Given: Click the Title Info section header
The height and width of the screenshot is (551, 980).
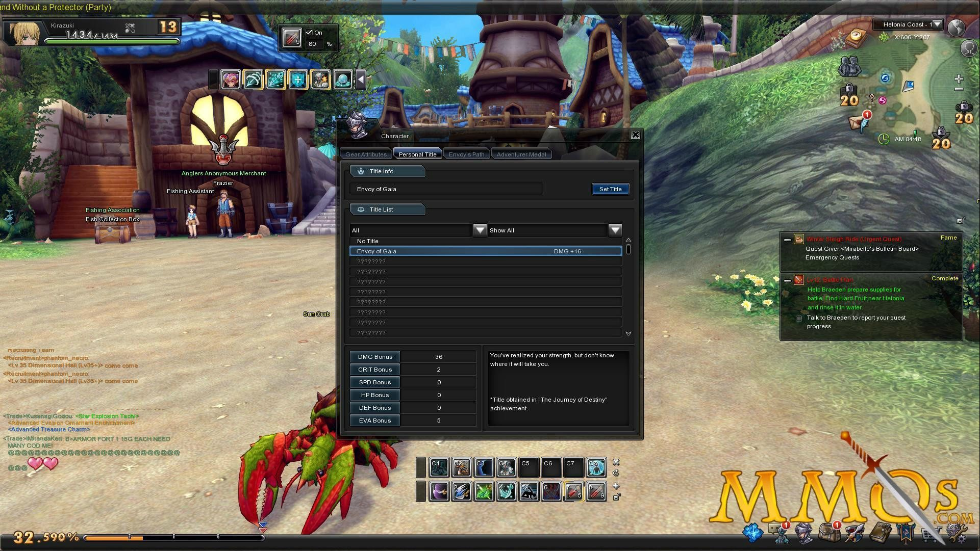Looking at the screenshot, I should click(x=388, y=171).
